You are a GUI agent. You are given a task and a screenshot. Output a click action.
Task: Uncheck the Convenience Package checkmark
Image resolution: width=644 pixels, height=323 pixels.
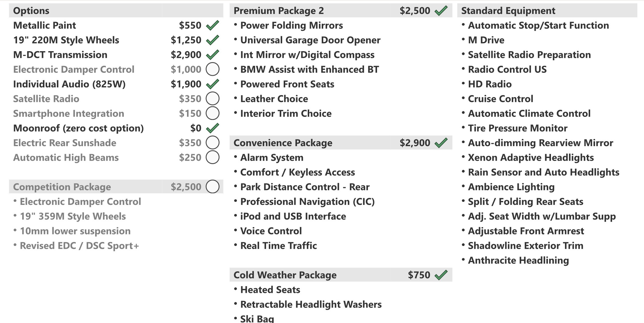pos(441,142)
